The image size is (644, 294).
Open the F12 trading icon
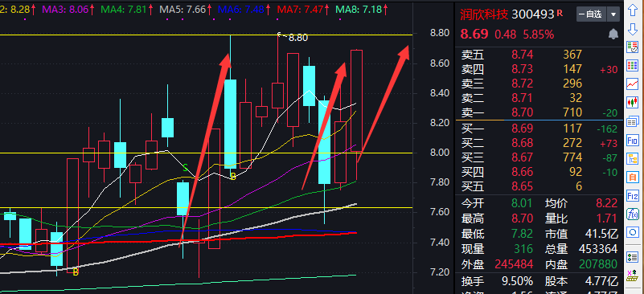(x=633, y=195)
